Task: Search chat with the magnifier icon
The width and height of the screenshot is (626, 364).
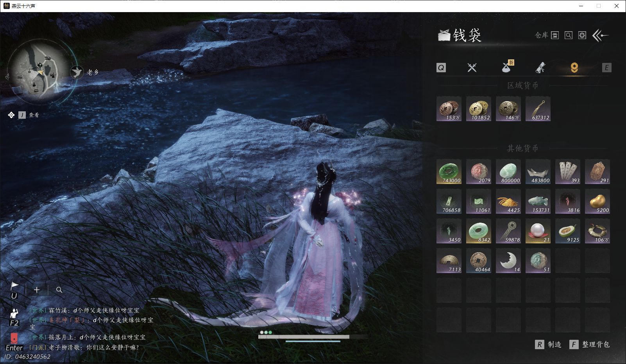Action: [59, 290]
